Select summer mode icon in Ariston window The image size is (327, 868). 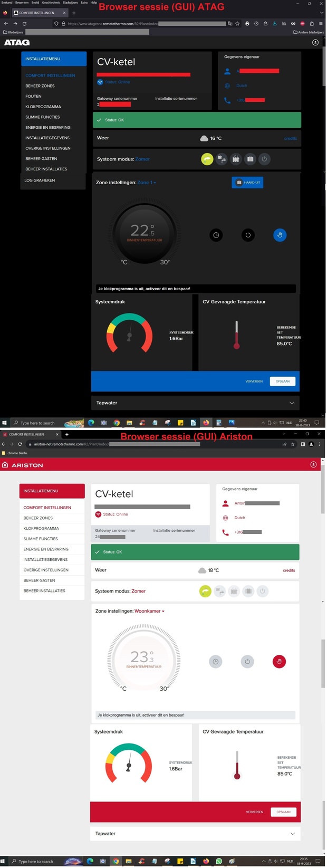pyautogui.click(x=205, y=592)
